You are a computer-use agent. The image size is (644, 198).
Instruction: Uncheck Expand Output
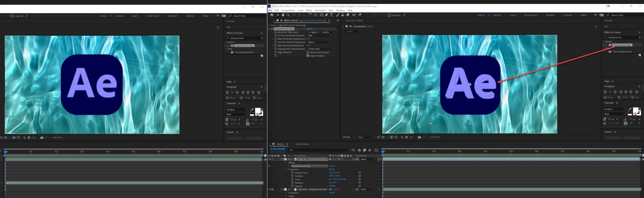click(x=308, y=56)
